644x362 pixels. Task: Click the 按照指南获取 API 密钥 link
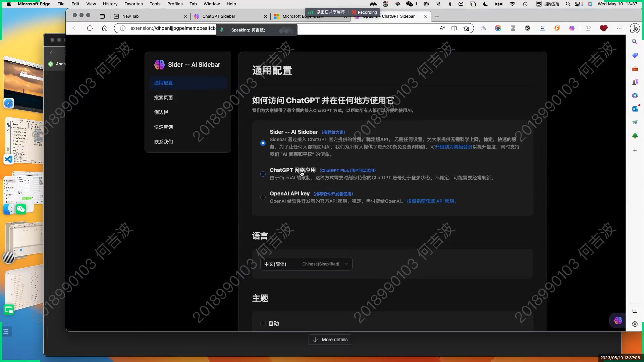[431, 201]
